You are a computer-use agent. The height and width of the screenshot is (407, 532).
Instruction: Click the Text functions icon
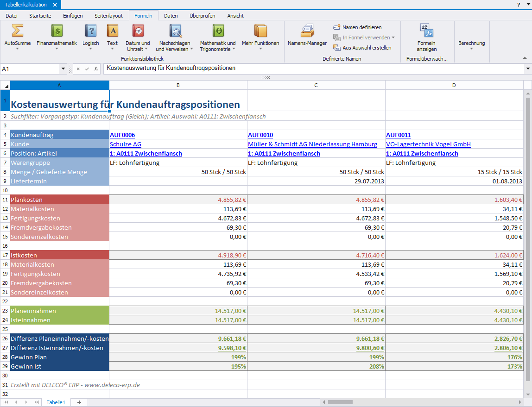click(x=112, y=31)
